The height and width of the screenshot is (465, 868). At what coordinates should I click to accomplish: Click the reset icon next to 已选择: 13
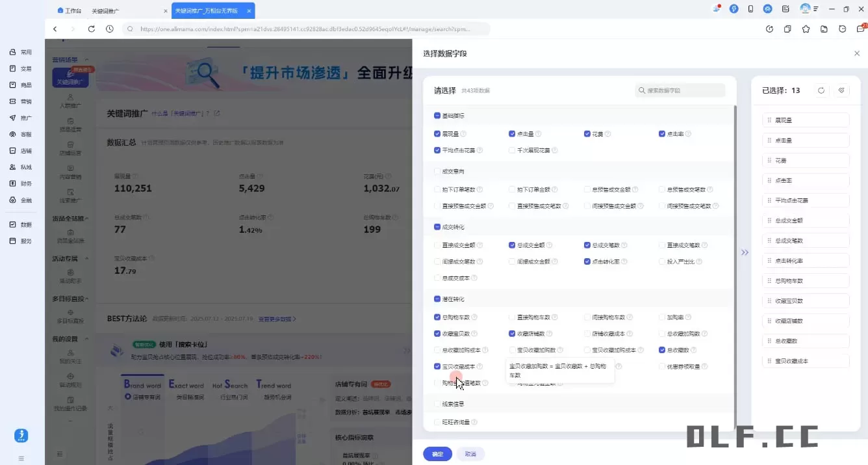(821, 90)
